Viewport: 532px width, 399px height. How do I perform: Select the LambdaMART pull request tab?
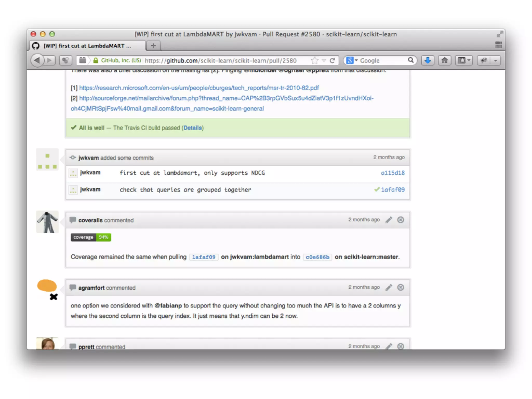(x=87, y=46)
